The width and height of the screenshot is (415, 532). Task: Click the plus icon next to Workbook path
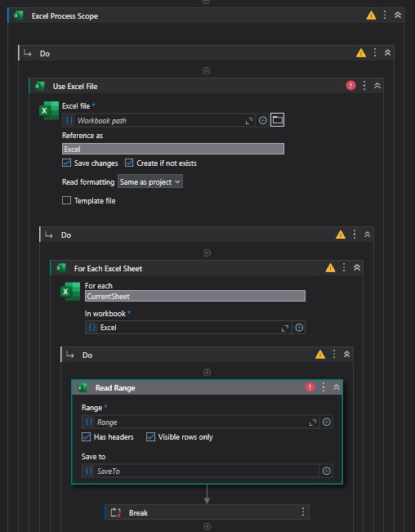(263, 120)
